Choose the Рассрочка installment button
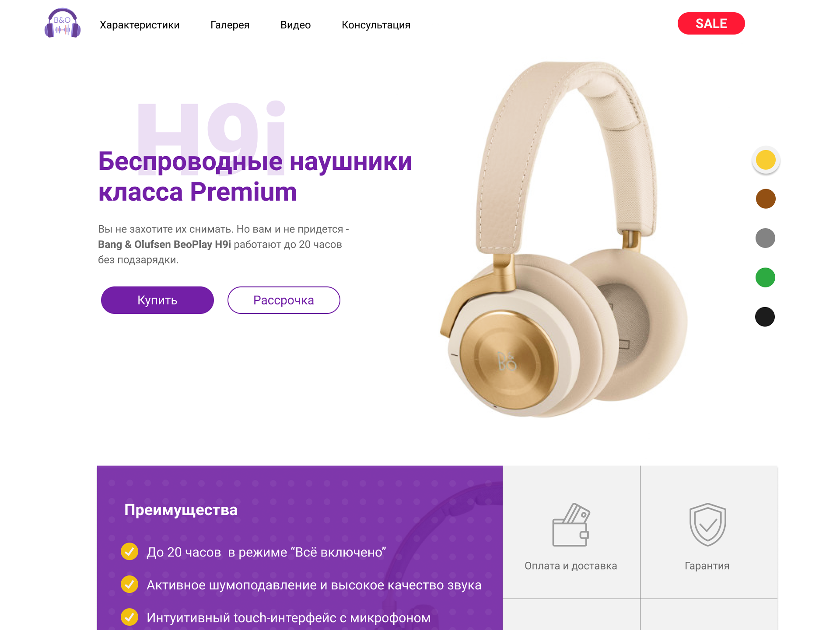The height and width of the screenshot is (630, 840). pos(284,300)
